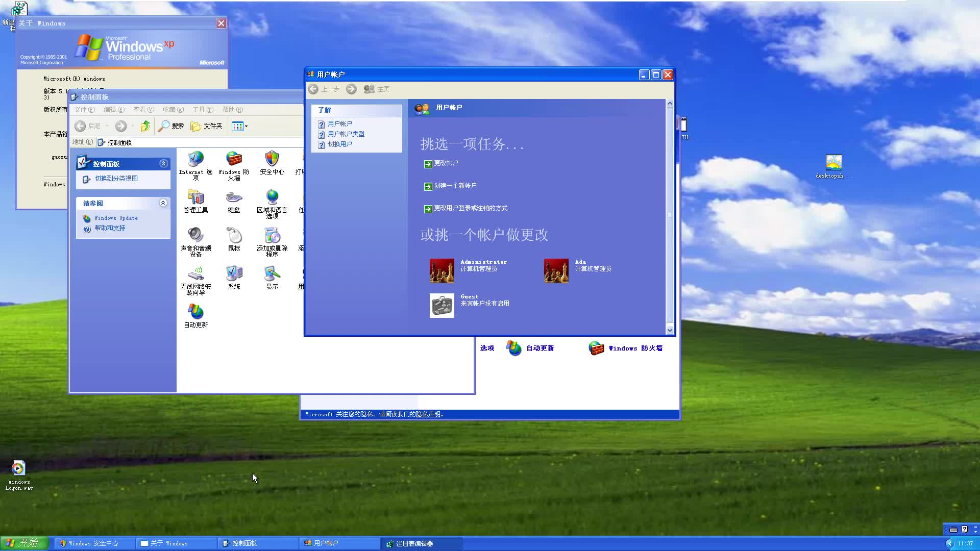
Task: Open Edit (编辑) menu in Control Panel
Action: pyautogui.click(x=114, y=110)
